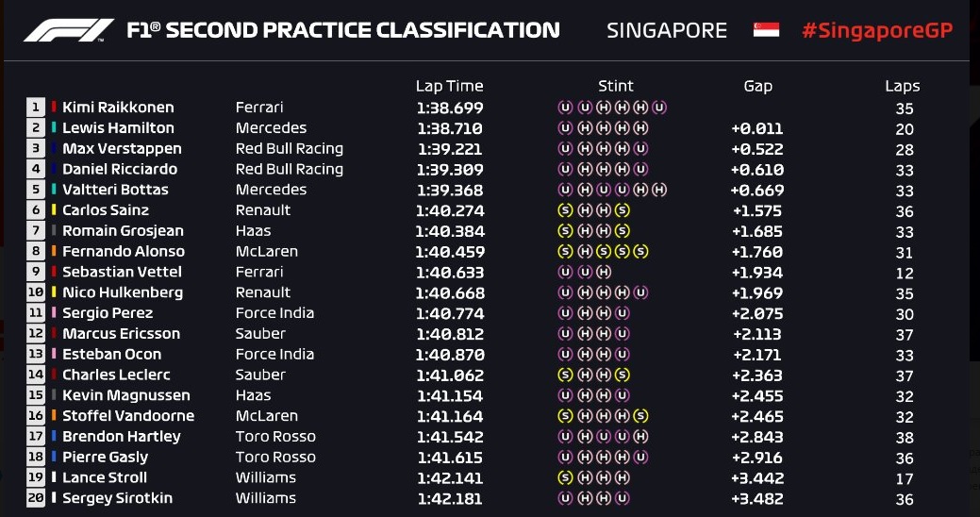
Task: Select the Lap Time column header
Action: pos(449,86)
